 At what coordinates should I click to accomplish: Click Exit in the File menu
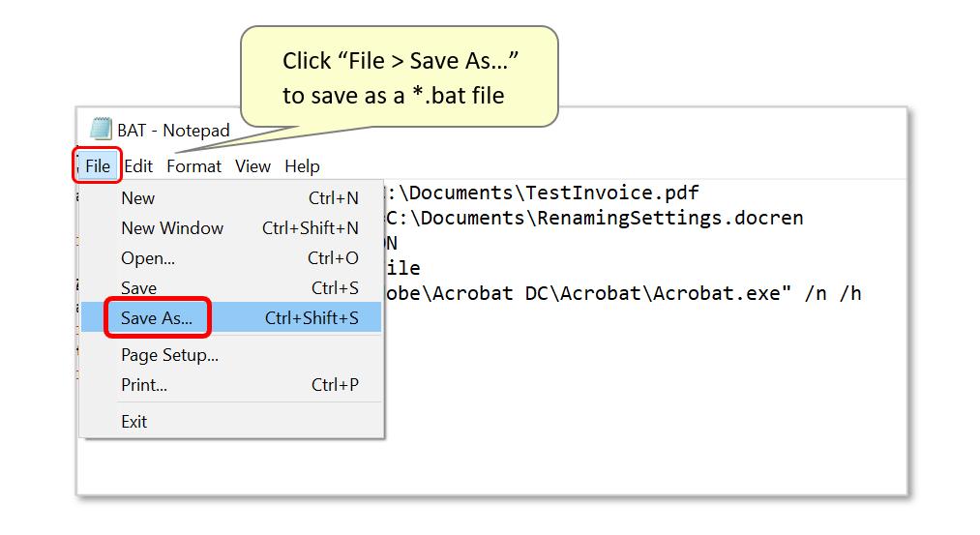134,422
